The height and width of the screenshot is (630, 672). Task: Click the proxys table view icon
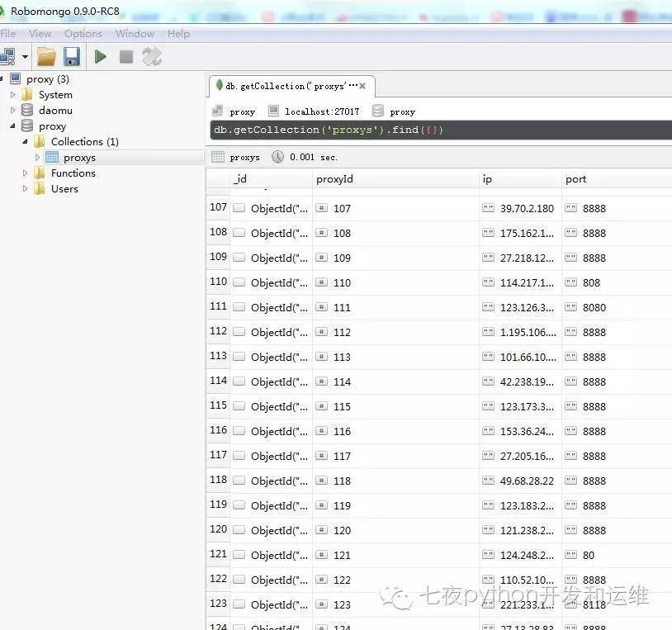pos(218,157)
